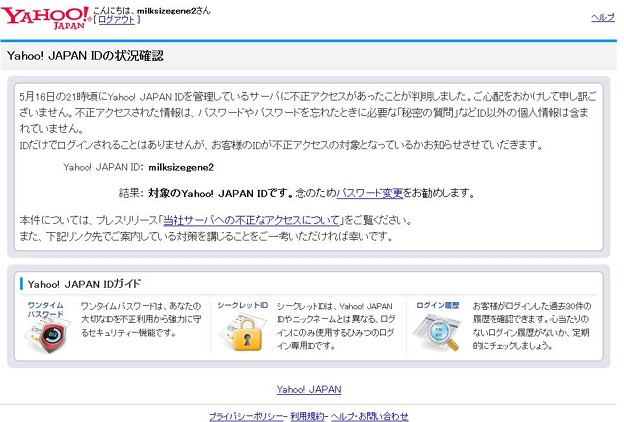Image resolution: width=624 pixels, height=422 pixels.
Task: Open the シークレットID link
Action: coord(242,305)
